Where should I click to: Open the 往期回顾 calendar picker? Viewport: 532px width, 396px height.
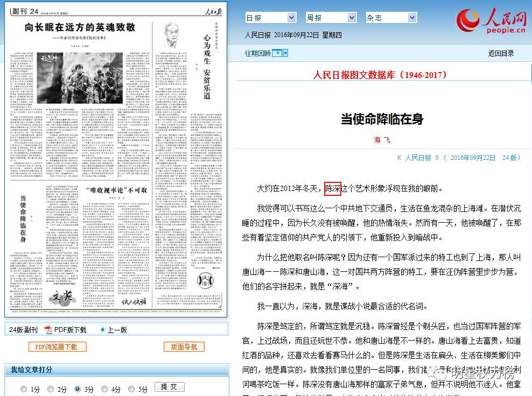[x=277, y=53]
